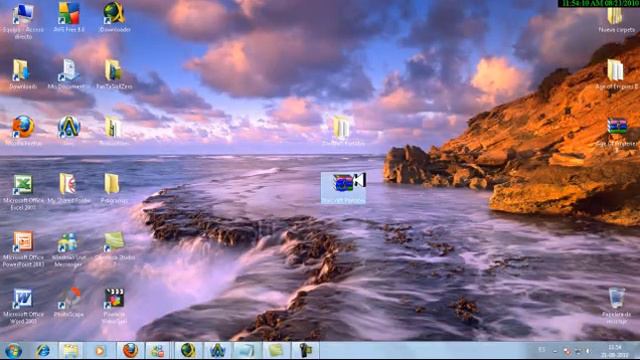Click the highlighted icon in the desktop center
This screenshot has width=640, height=360.
coord(343,188)
